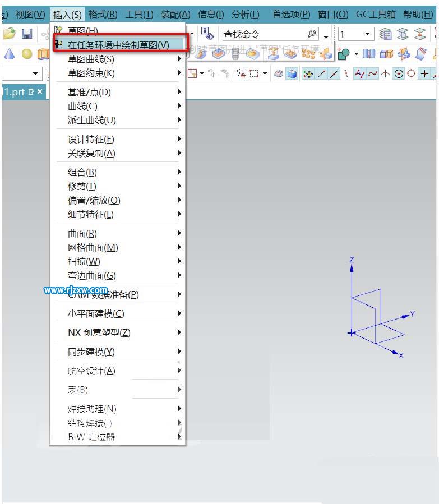Choose 关联复制(A) menu entry

[91, 153]
